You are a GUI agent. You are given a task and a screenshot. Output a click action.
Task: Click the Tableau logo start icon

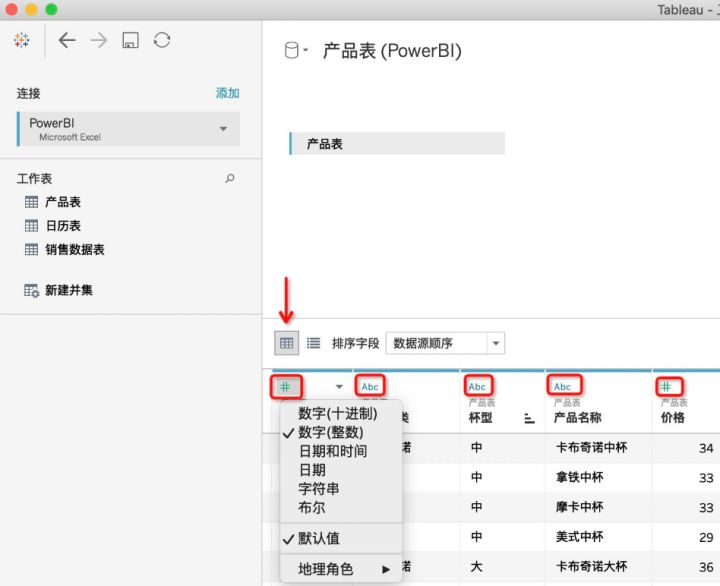[22, 40]
